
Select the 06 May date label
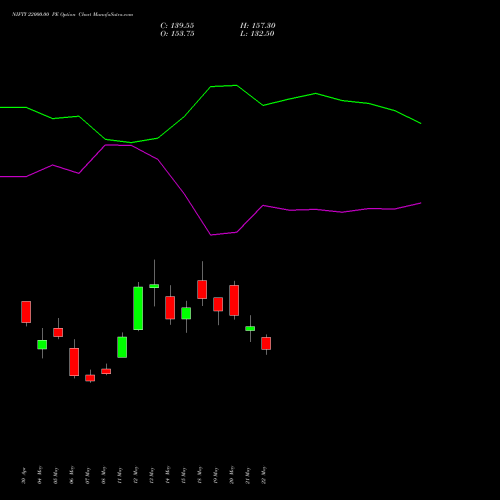(x=72, y=475)
